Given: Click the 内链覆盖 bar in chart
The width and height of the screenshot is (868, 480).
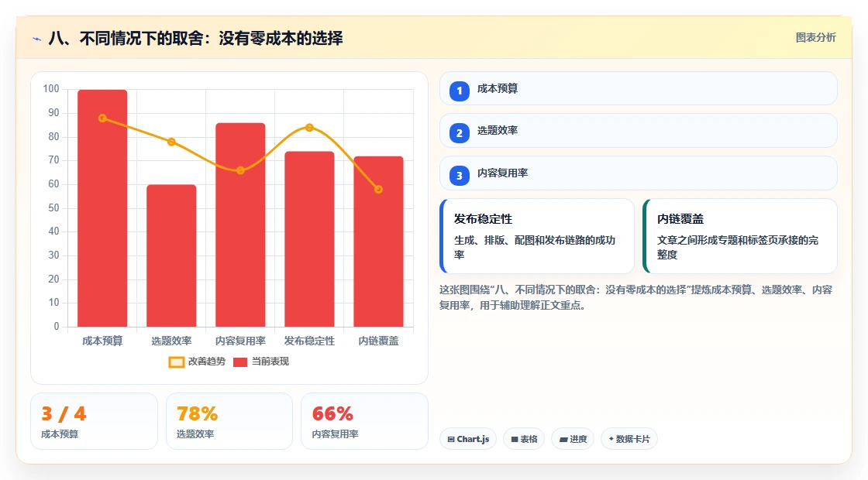Looking at the screenshot, I should click(x=379, y=242).
